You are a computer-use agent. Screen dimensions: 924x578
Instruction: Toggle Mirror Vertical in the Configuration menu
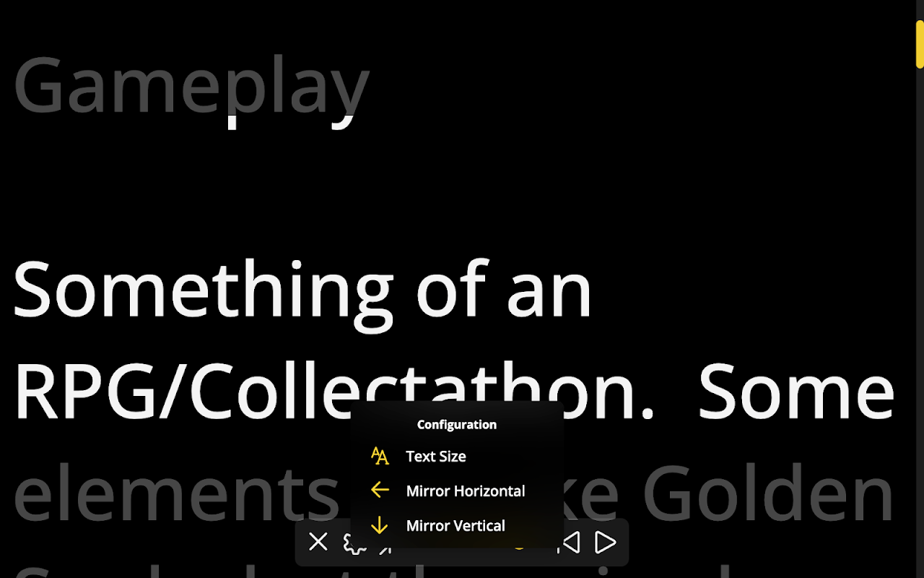[457, 525]
